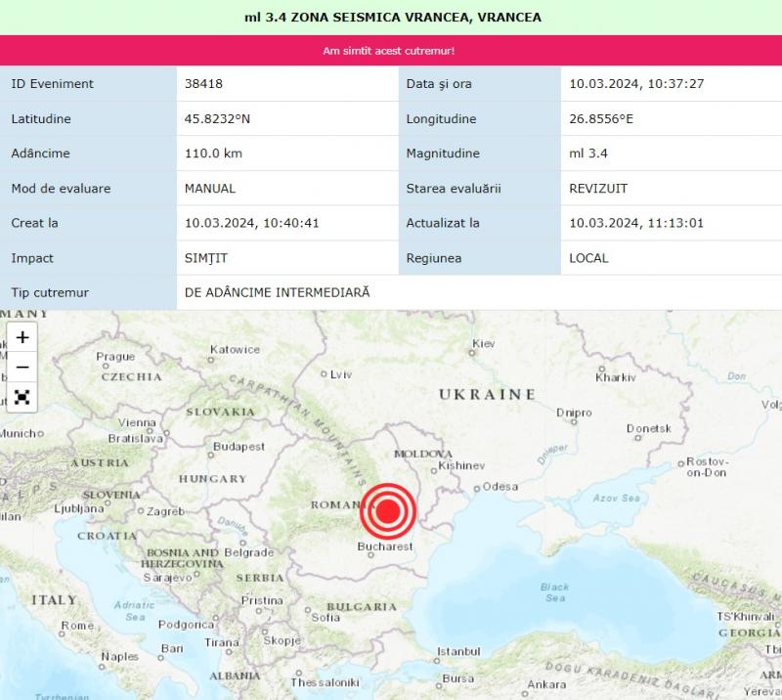Toggle fullscreen map view
The image size is (782, 700).
(x=22, y=397)
